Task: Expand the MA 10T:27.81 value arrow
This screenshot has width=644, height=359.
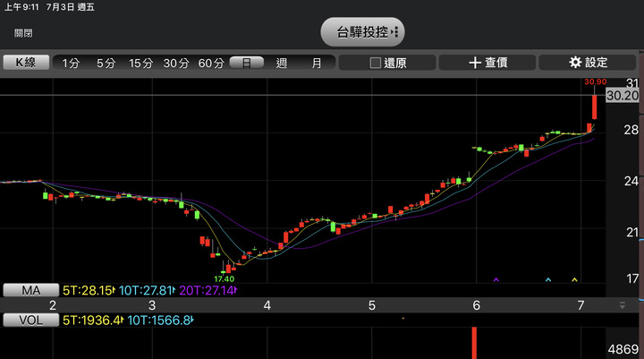Action: click(174, 291)
